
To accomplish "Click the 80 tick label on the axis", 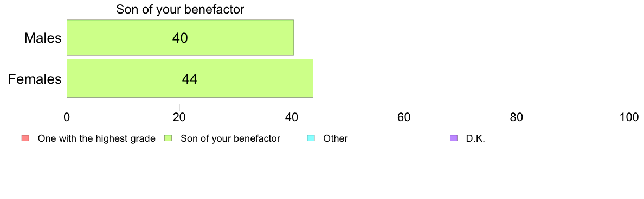I will click(516, 117).
